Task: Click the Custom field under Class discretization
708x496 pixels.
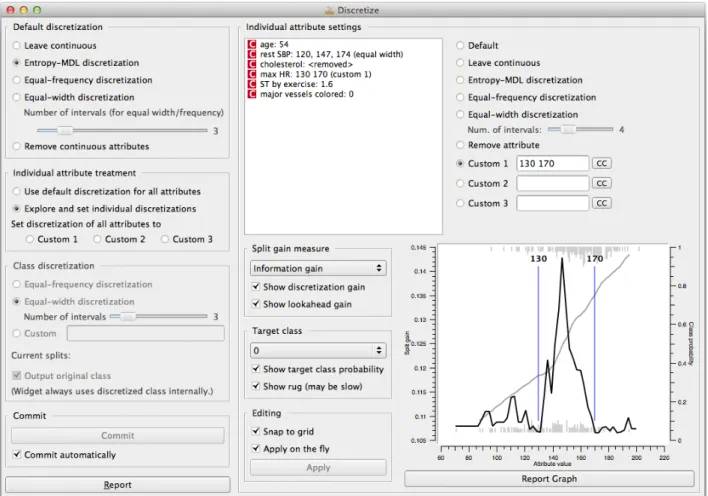Action: pos(145,333)
